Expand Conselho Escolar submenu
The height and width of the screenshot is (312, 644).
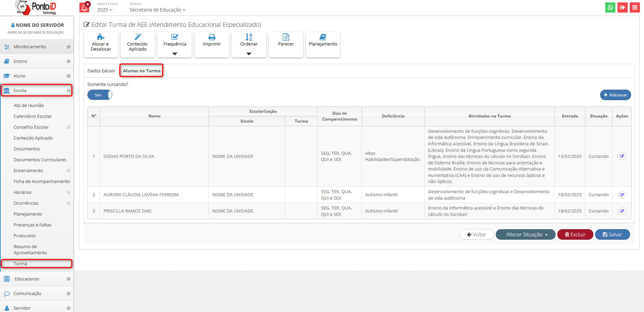point(69,127)
